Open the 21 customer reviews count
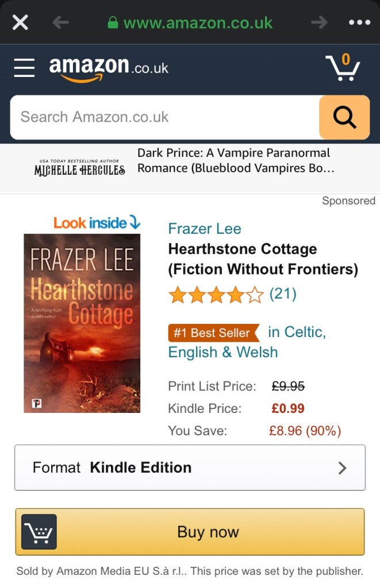380x588 pixels. click(283, 293)
